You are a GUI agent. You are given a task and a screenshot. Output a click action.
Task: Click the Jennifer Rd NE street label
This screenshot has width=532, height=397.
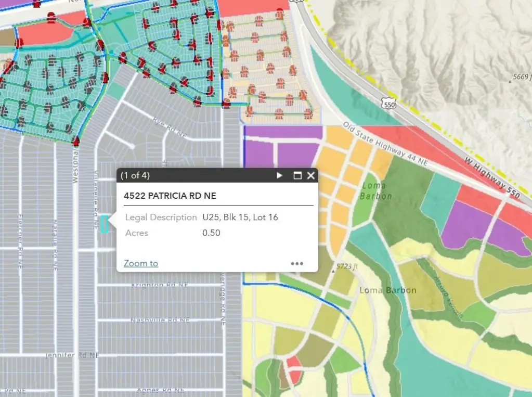point(72,355)
